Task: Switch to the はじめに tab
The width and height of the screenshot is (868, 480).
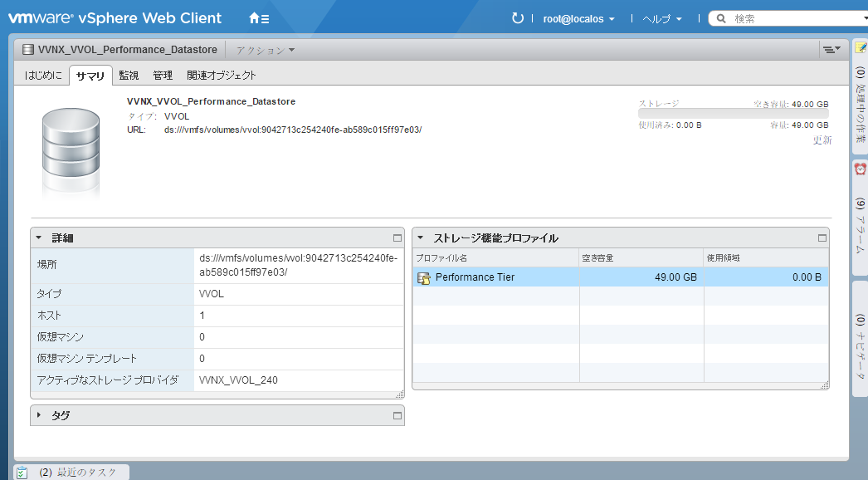Action: pos(43,76)
